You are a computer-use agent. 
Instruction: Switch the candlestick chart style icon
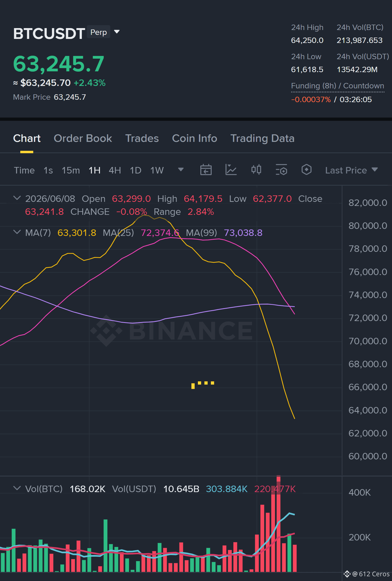coord(256,170)
